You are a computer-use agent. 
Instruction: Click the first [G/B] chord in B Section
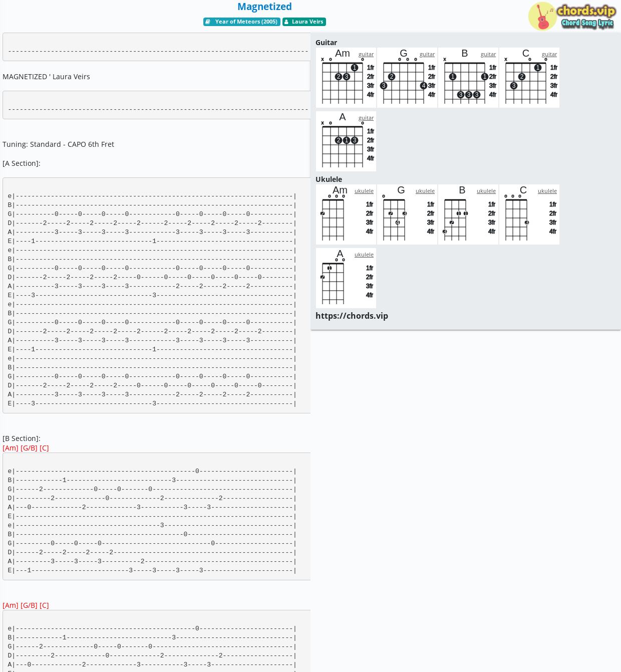coord(29,448)
